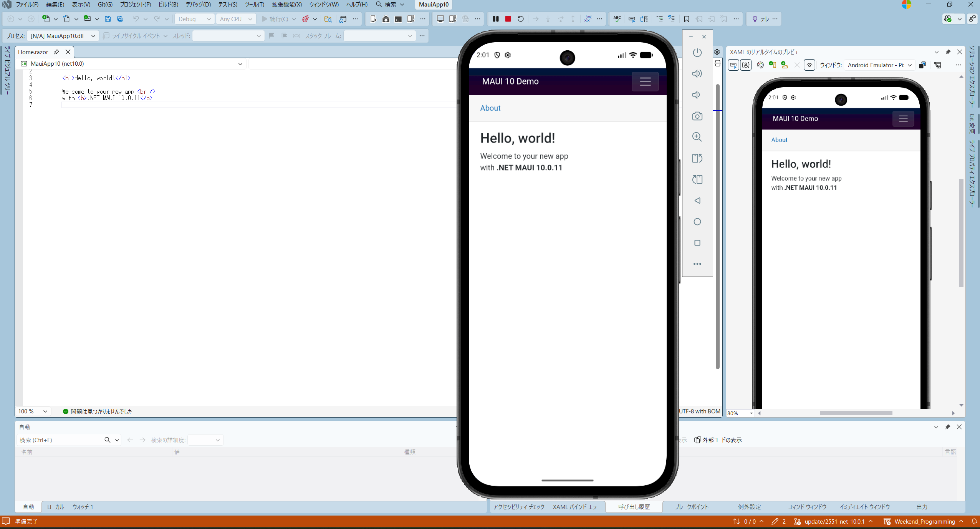The width and height of the screenshot is (980, 529).
Task: Click the XAML preview horizontal scrollbar
Action: [856, 413]
